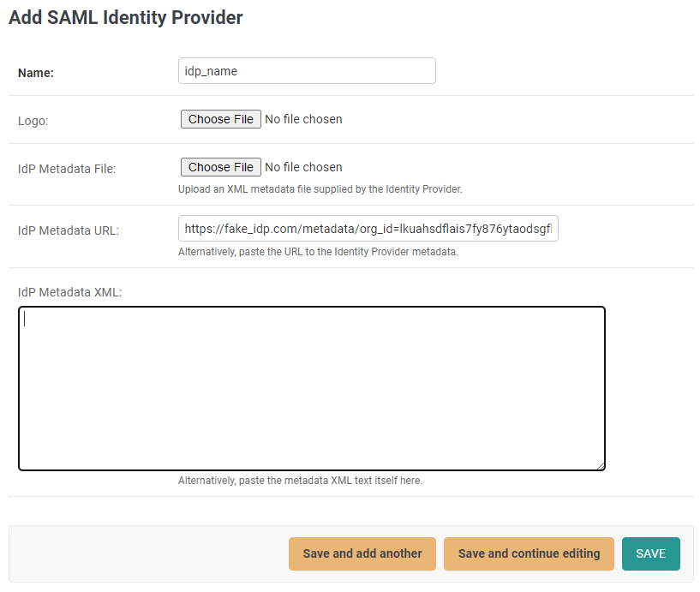Choose a file for the Logo
Screen dimensions: 700x592
click(x=220, y=119)
